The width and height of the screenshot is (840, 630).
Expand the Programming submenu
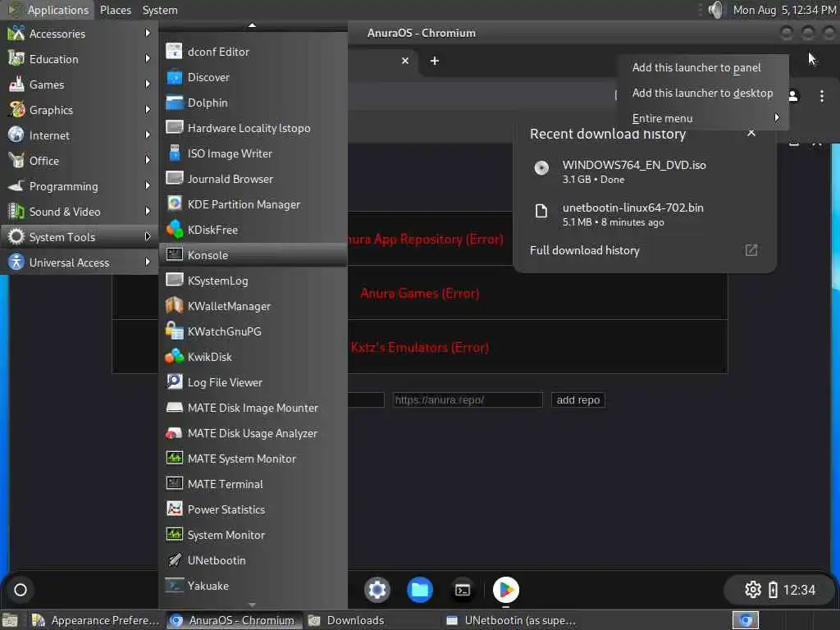[80, 186]
